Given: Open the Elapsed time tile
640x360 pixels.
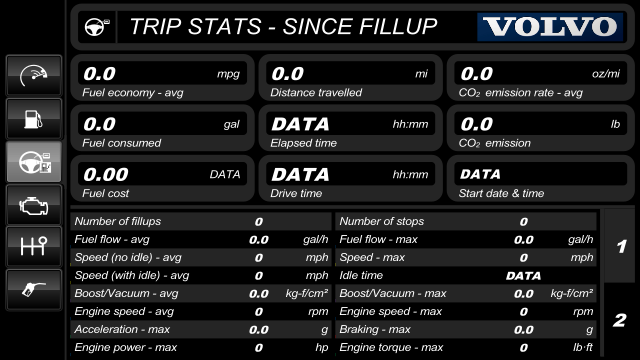Looking at the screenshot, I should [x=351, y=128].
